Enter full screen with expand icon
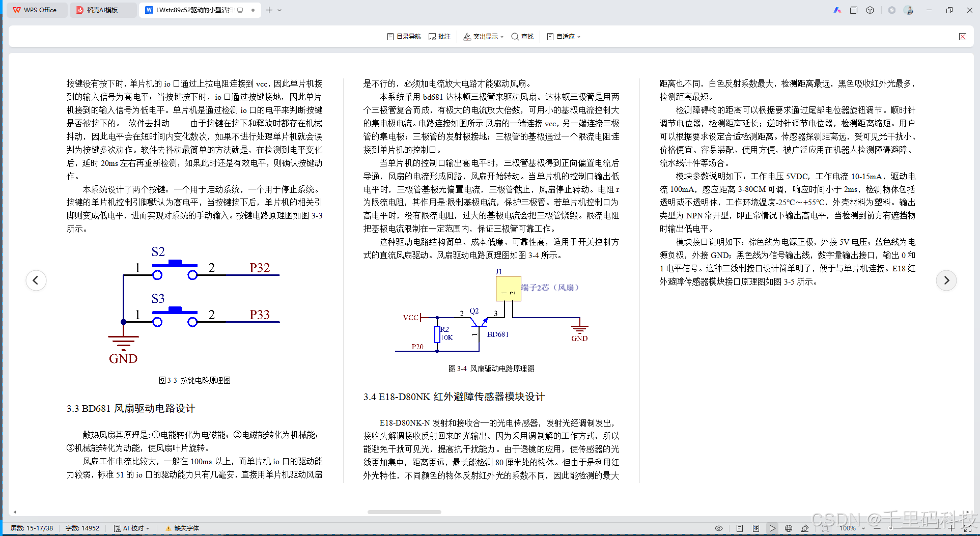The height and width of the screenshot is (536, 980). (968, 528)
